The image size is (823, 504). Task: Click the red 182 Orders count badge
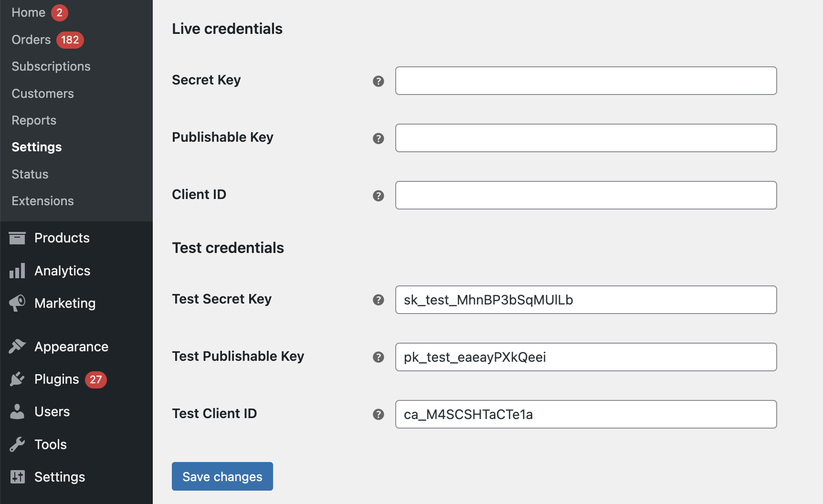tap(70, 40)
